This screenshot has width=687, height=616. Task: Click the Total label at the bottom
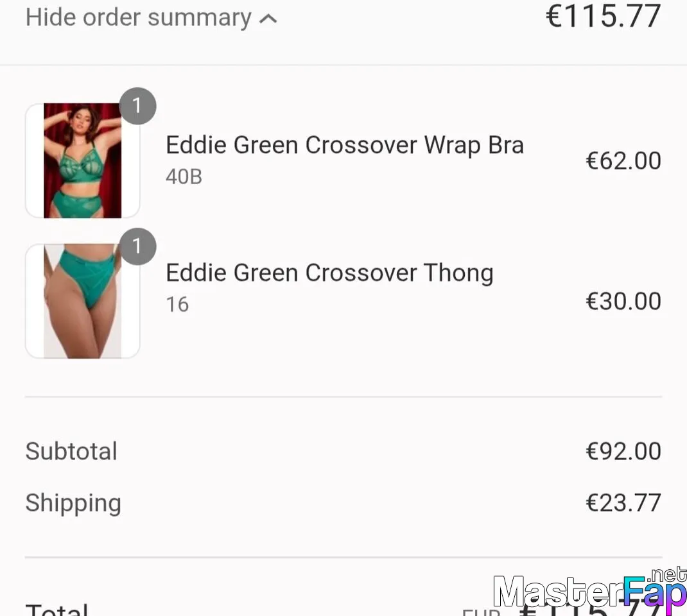click(x=57, y=609)
